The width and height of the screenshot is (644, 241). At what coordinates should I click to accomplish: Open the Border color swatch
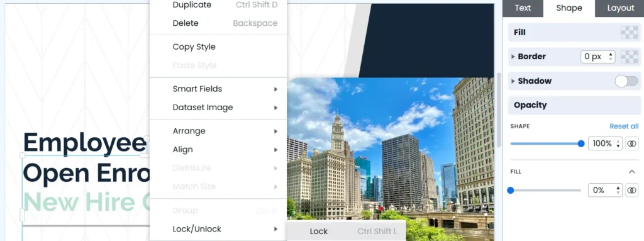pyautogui.click(x=629, y=57)
